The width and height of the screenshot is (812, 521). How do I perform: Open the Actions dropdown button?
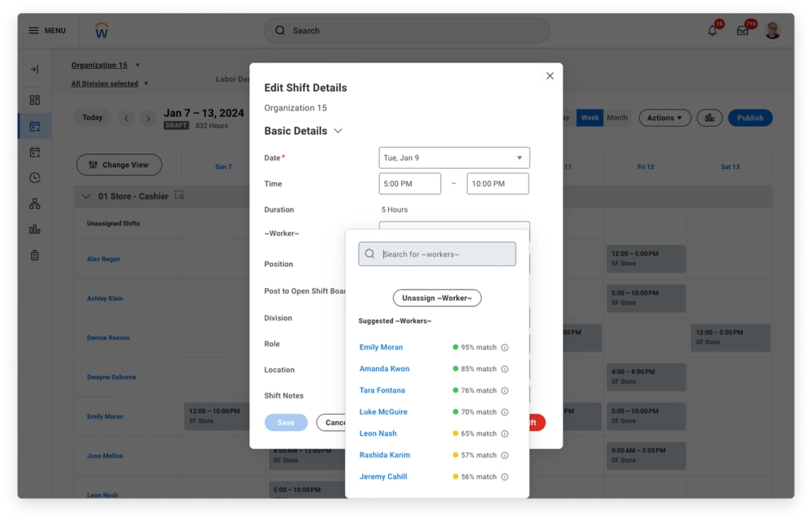(664, 118)
